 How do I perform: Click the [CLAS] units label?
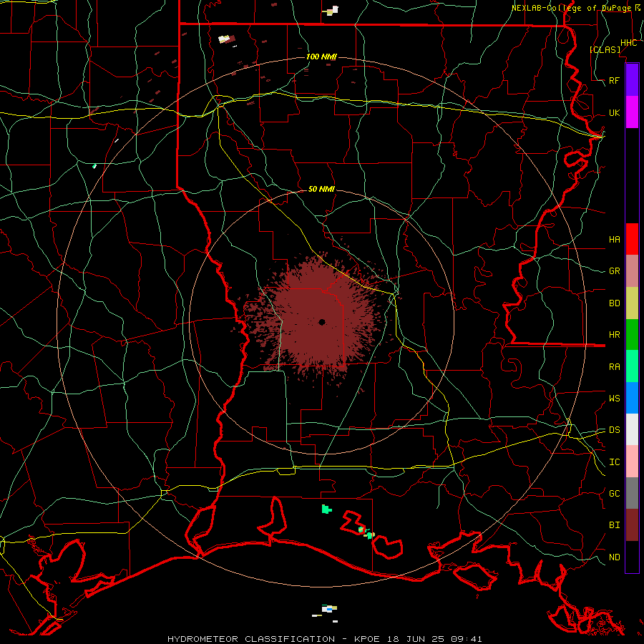tap(605, 49)
